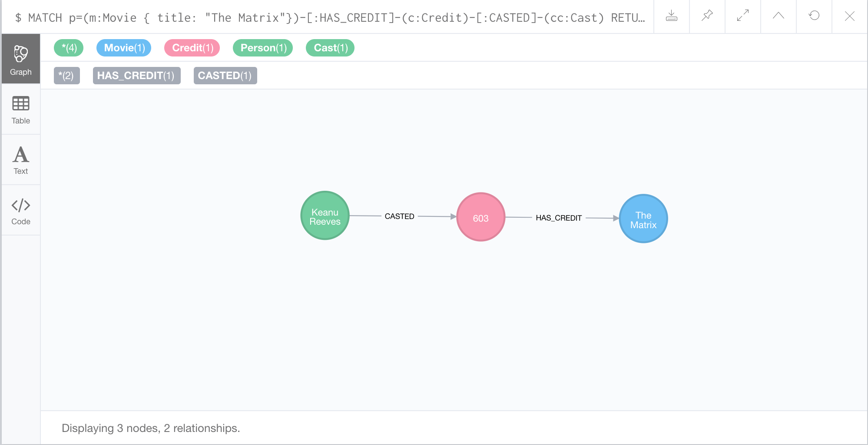Click the Credit(1) pink label pill

(x=192, y=48)
